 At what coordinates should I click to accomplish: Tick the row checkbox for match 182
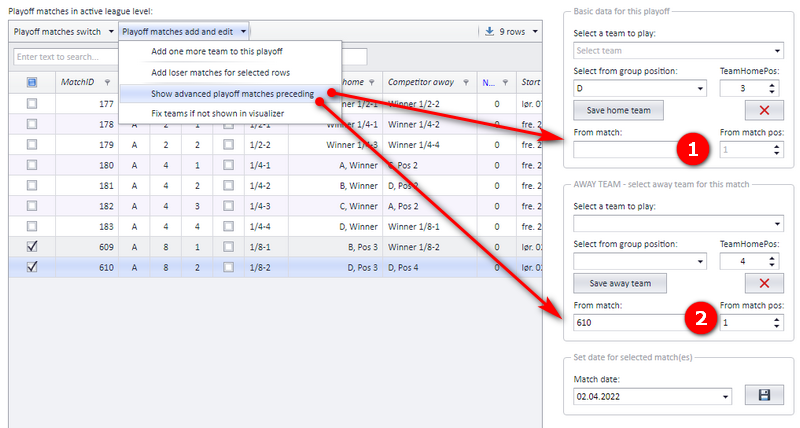[x=32, y=206]
